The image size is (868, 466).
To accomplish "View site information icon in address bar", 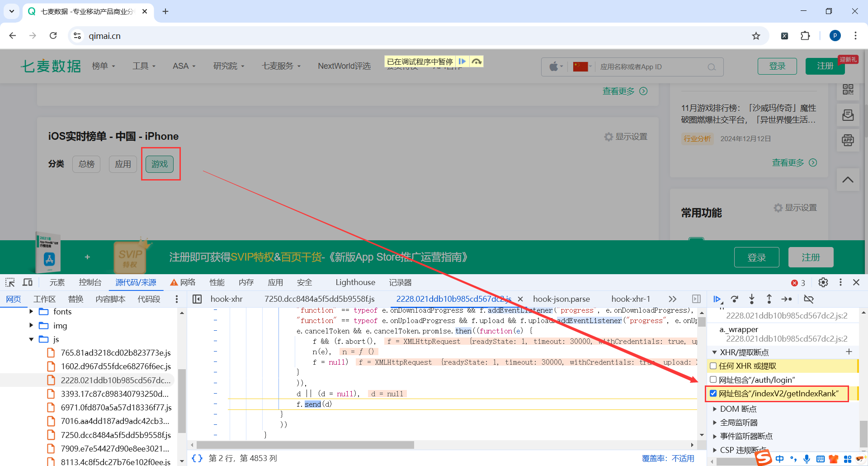I will pos(77,36).
